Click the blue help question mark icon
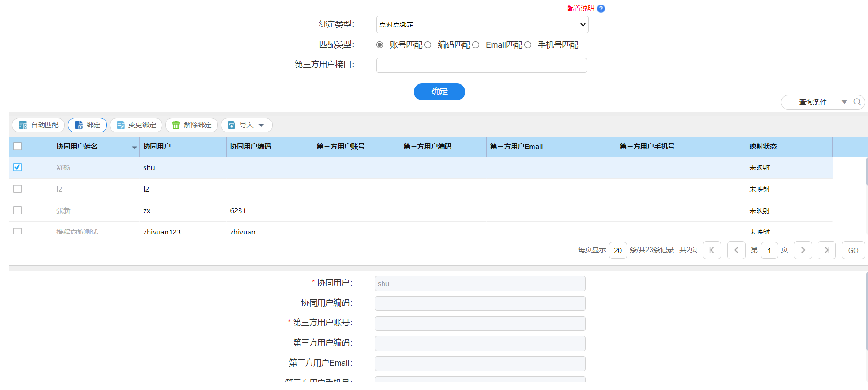Viewport: 868px width, 390px height. pyautogui.click(x=601, y=9)
